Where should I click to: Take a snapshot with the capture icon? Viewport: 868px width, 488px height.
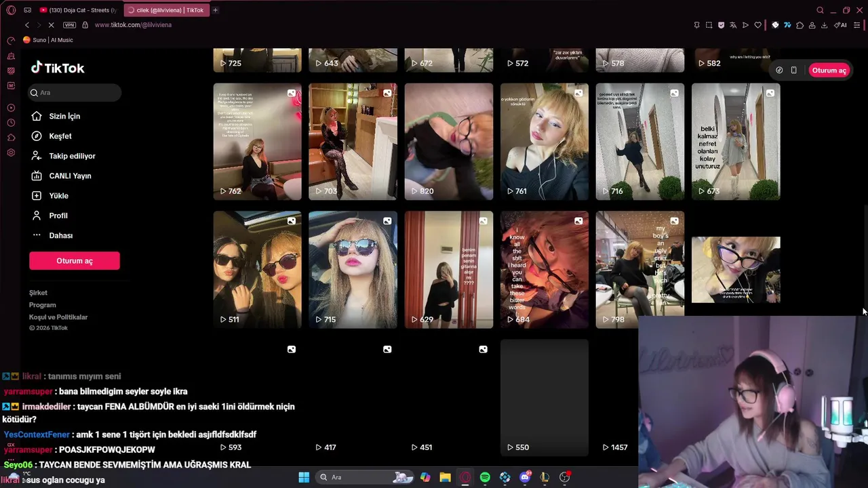[709, 25]
